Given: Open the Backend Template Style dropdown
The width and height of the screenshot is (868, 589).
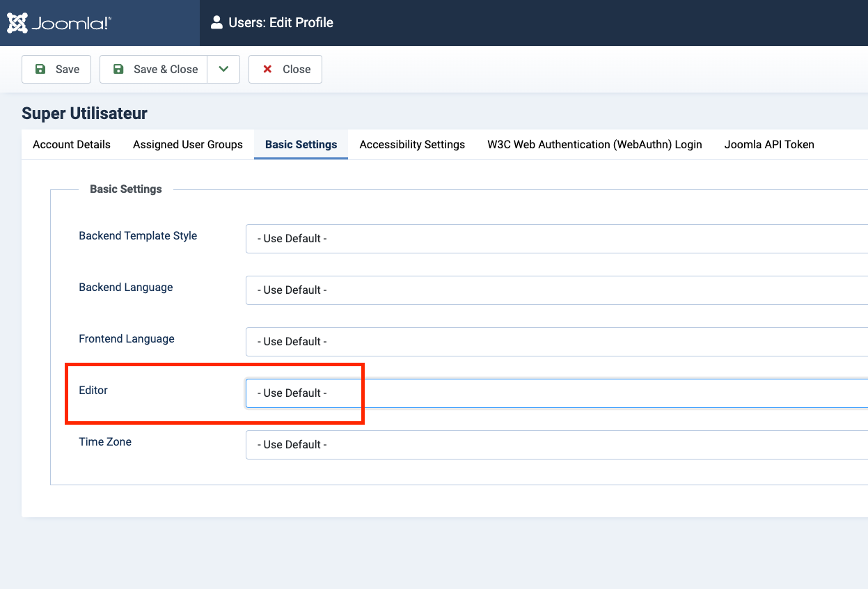Looking at the screenshot, I should coord(555,239).
